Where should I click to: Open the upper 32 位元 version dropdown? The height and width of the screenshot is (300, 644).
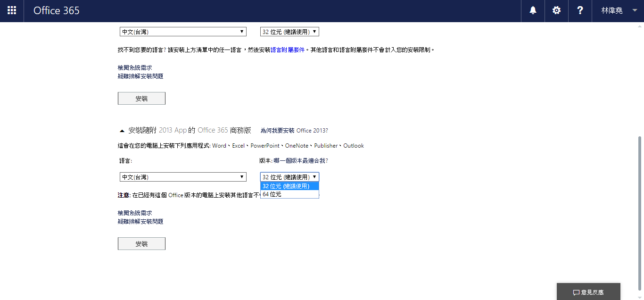pyautogui.click(x=289, y=32)
